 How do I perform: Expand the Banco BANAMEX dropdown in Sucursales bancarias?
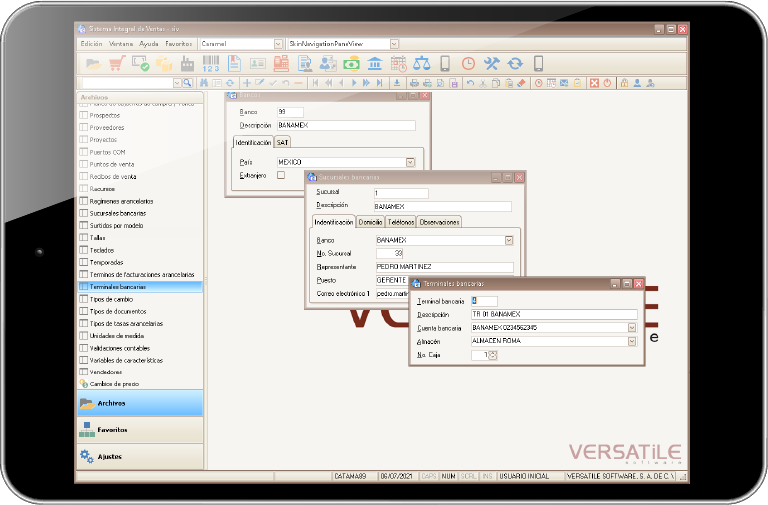click(x=509, y=240)
